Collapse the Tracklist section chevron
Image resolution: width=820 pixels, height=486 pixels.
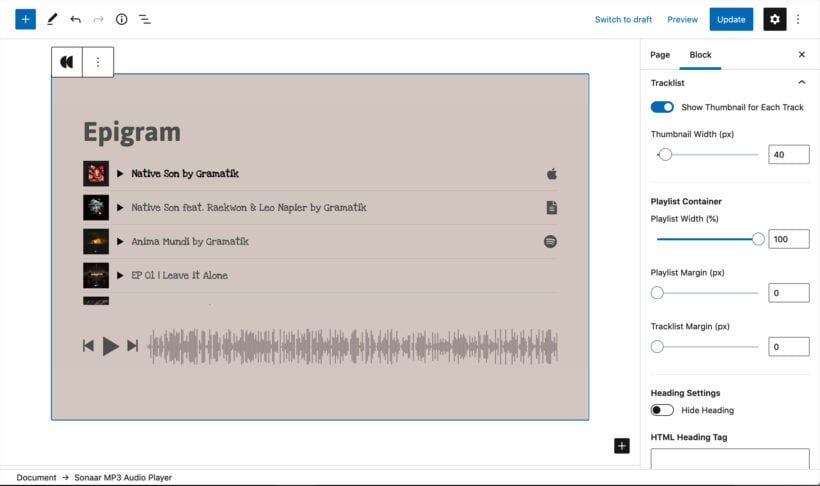click(x=801, y=83)
